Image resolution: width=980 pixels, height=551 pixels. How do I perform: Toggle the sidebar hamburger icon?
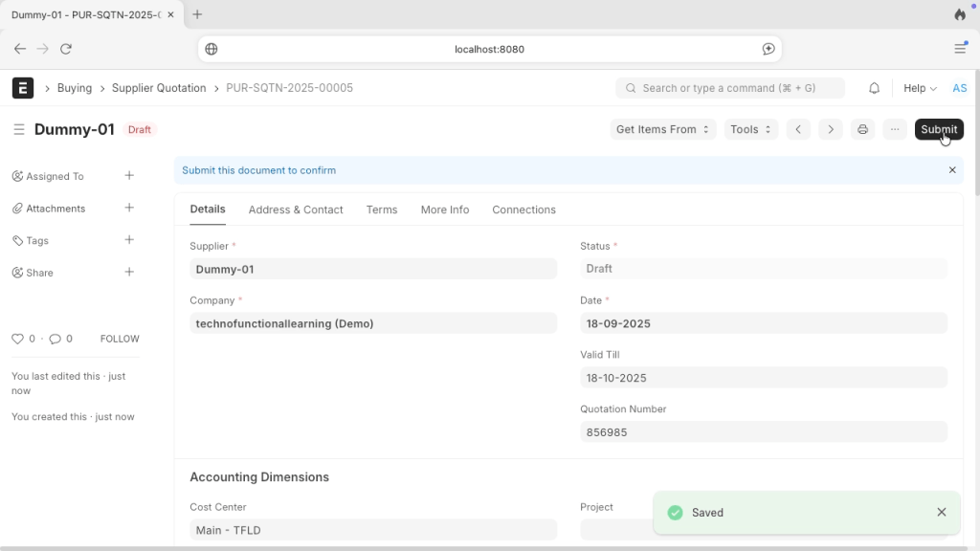19,129
